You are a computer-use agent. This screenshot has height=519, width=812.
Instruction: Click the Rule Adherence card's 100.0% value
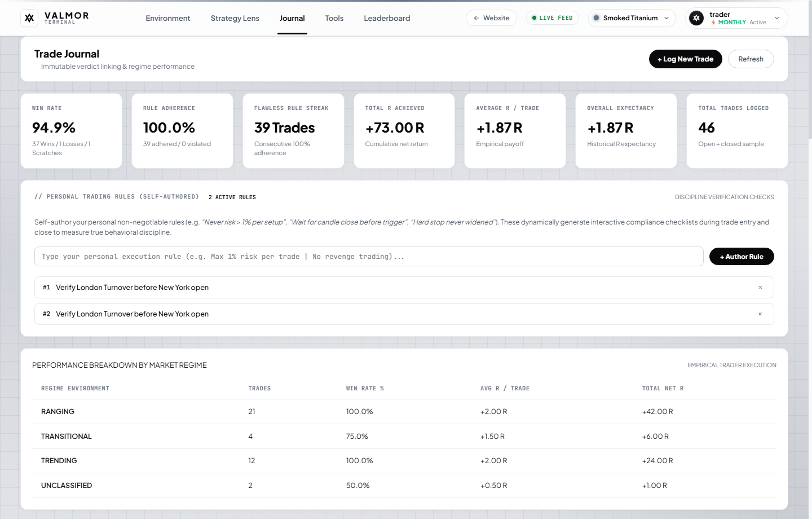click(x=169, y=128)
